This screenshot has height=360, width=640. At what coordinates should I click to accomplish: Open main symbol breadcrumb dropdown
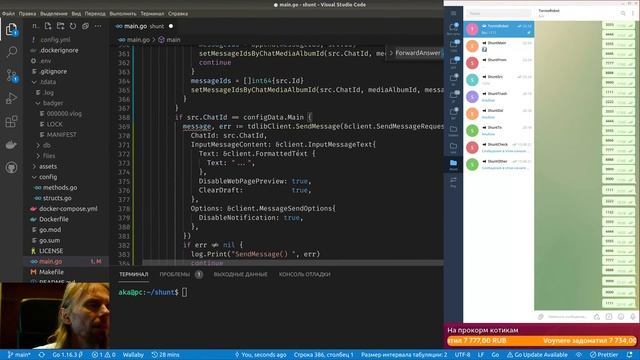tap(169, 40)
